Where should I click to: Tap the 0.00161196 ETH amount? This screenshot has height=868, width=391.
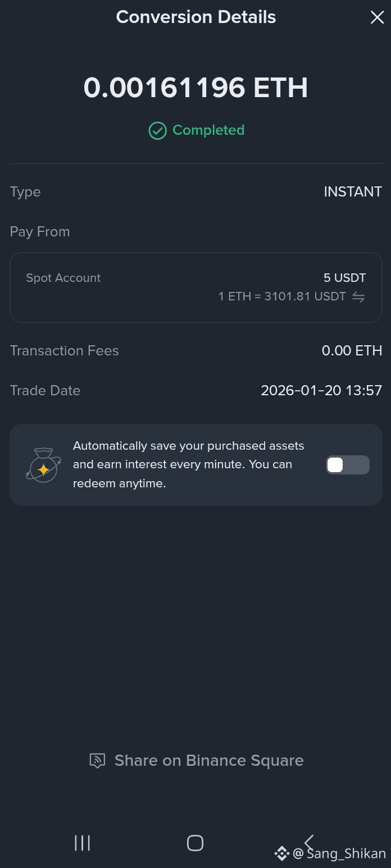pyautogui.click(x=195, y=88)
